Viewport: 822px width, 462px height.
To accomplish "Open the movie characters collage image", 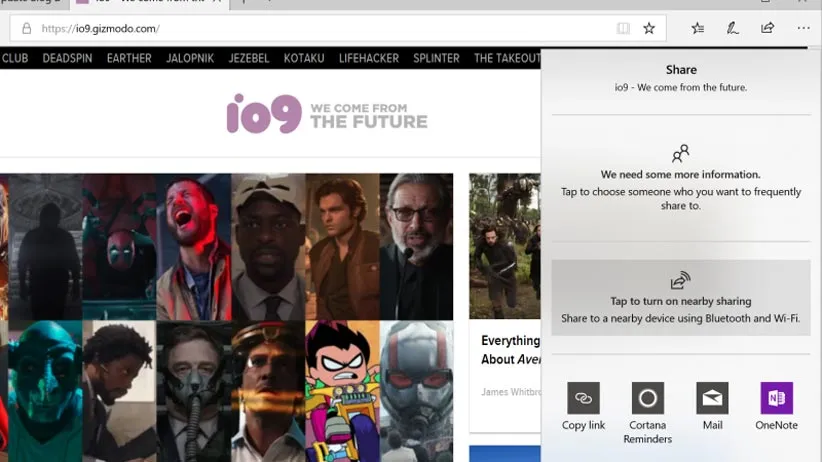I will [x=226, y=316].
